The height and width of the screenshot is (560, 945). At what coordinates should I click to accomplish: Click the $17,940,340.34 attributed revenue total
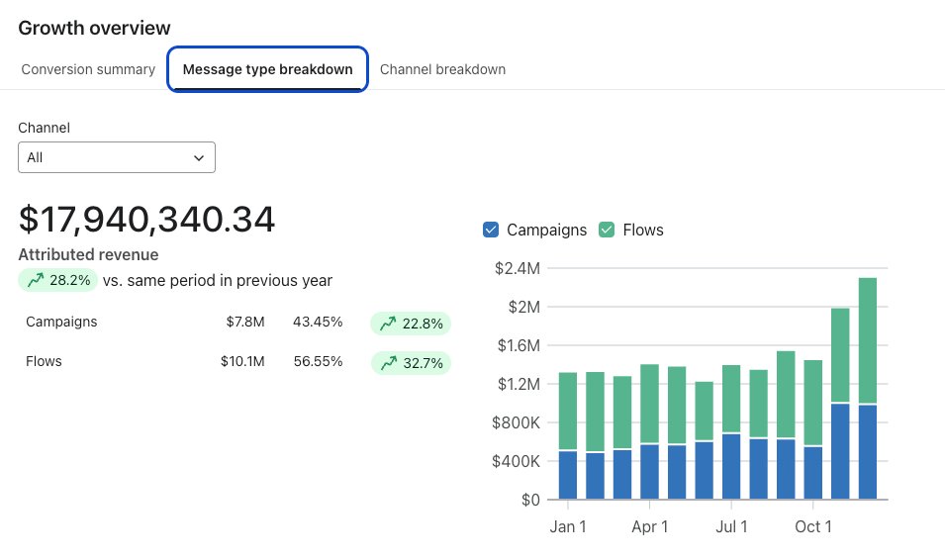[146, 220]
